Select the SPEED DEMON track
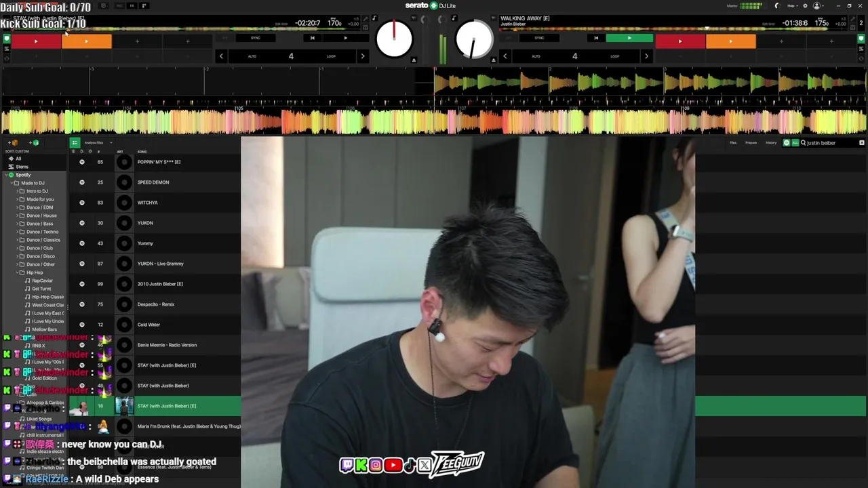This screenshot has height=488, width=868. (x=155, y=182)
